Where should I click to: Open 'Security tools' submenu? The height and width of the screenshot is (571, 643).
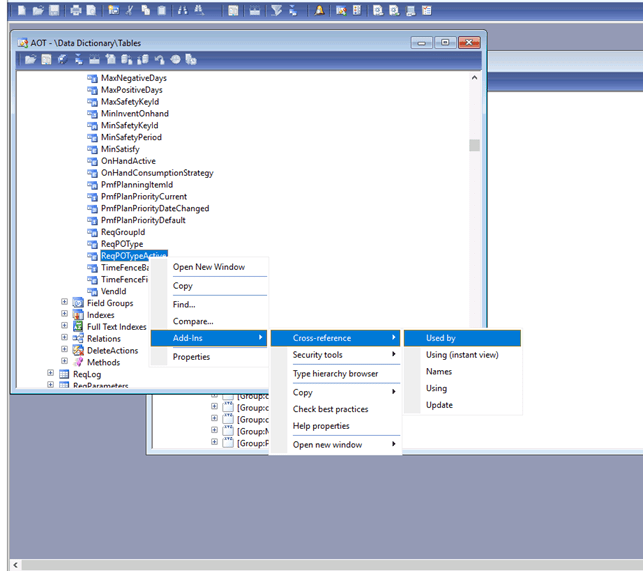[318, 355]
